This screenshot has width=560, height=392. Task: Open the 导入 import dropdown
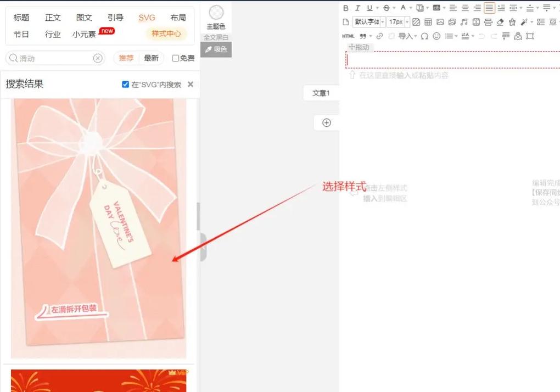[x=406, y=36]
